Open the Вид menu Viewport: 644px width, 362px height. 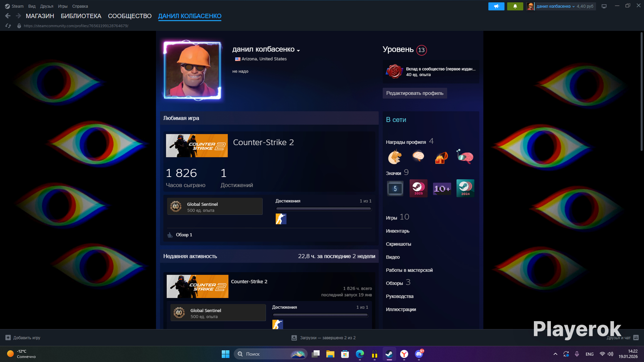(x=32, y=6)
